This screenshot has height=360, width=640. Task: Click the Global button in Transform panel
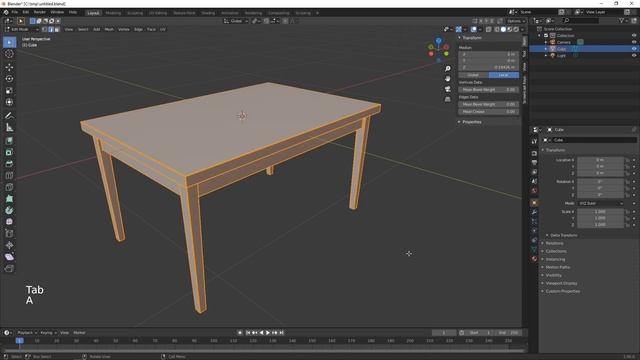[473, 75]
